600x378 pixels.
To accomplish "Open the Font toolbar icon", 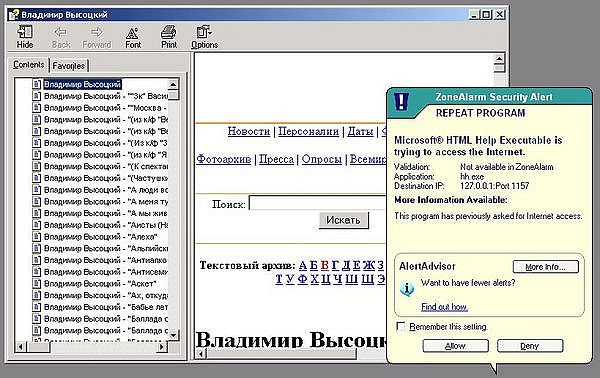I will (x=133, y=37).
